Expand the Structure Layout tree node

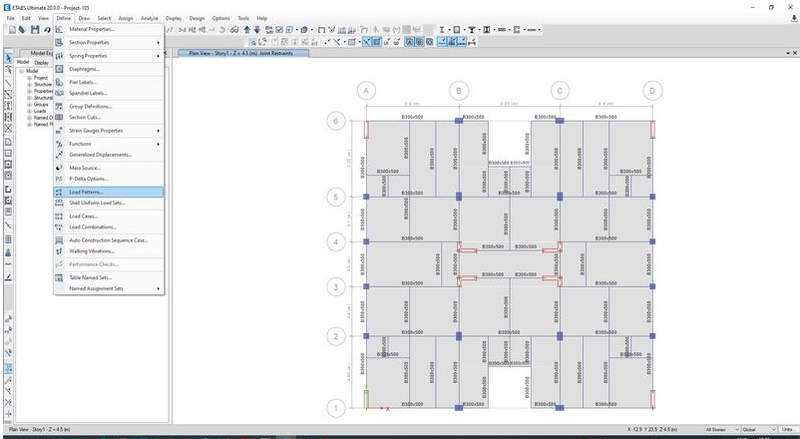pos(30,84)
